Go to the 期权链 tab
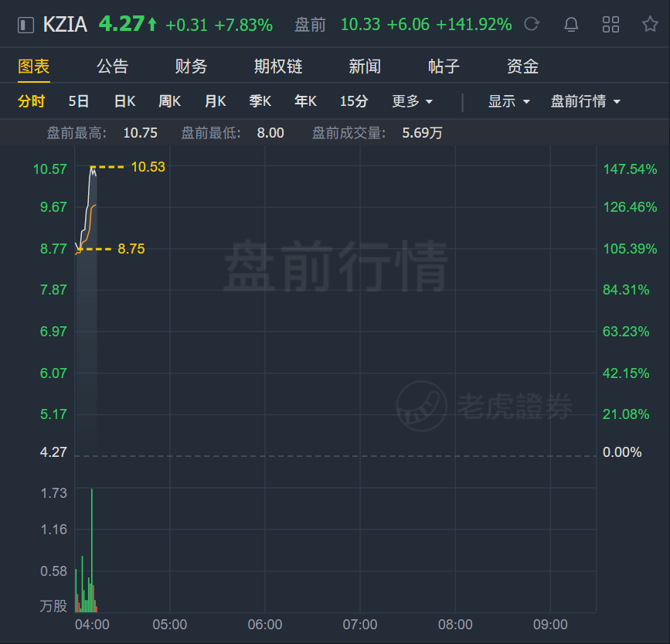This screenshot has height=644, width=670. pos(278,66)
